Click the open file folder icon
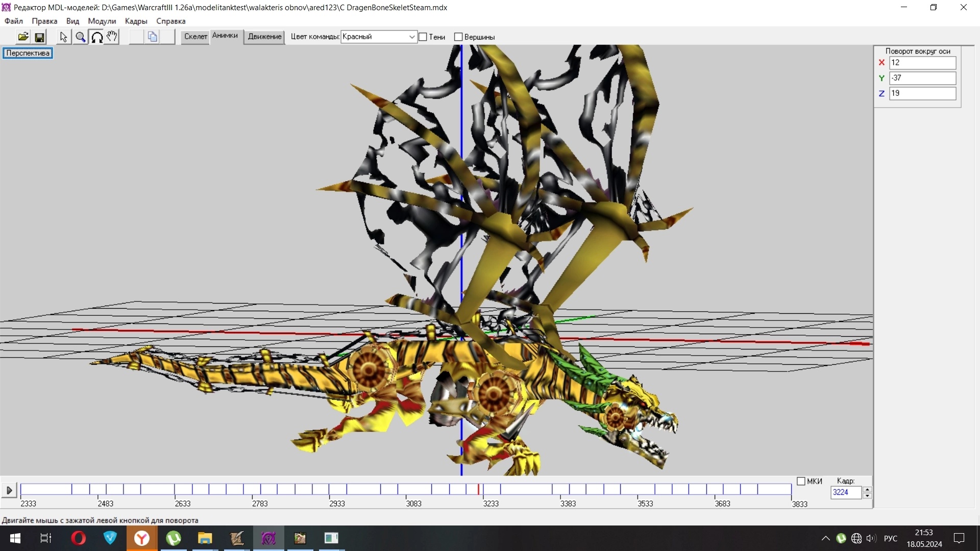The height and width of the screenshot is (551, 980). tap(23, 37)
